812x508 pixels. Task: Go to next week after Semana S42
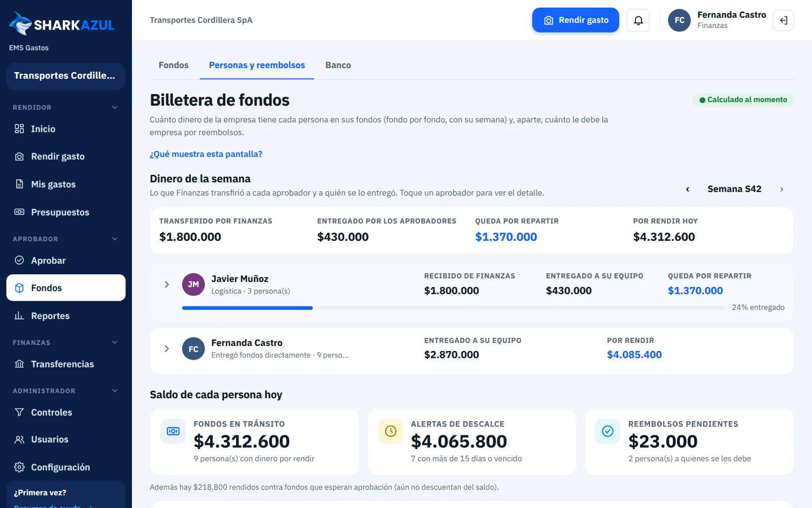[782, 189]
